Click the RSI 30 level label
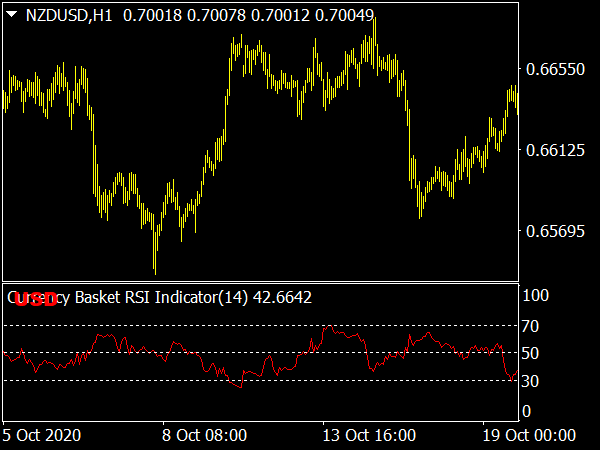 point(530,381)
